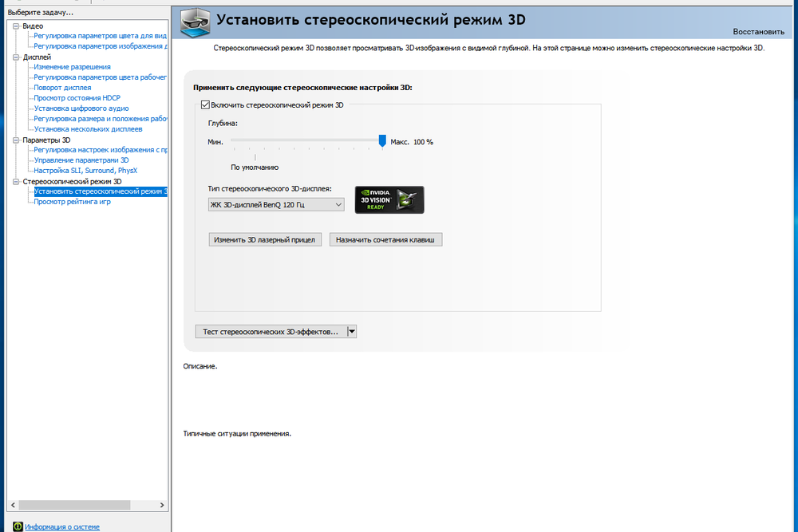Select Регулировка настроек изображения с просмотром
This screenshot has height=532, width=798.
pyautogui.click(x=101, y=149)
